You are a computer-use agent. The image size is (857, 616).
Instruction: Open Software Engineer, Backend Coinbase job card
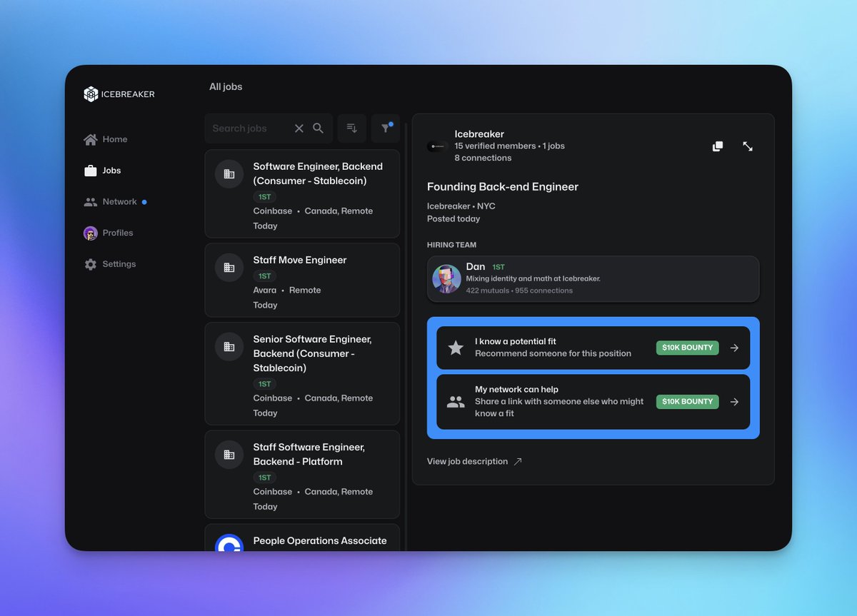pyautogui.click(x=302, y=193)
